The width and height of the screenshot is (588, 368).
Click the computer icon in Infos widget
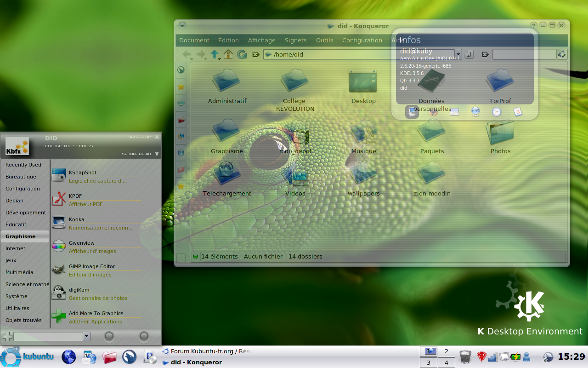(x=412, y=112)
